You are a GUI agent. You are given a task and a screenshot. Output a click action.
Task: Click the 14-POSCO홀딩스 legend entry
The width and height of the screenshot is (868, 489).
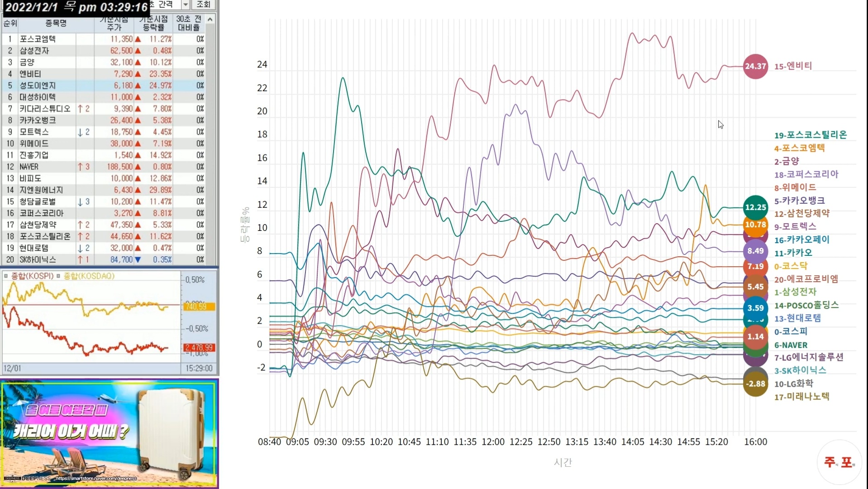(806, 306)
